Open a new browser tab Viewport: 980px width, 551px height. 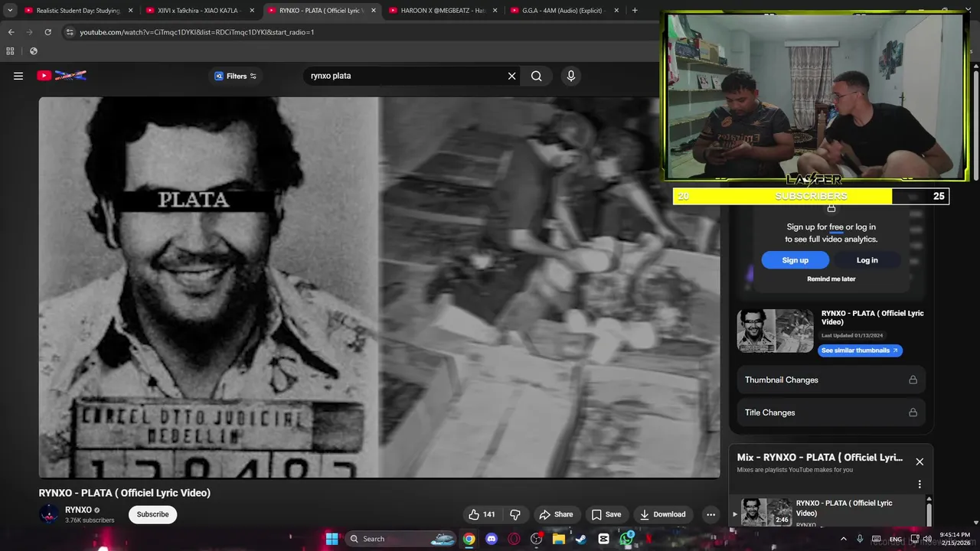pos(634,11)
